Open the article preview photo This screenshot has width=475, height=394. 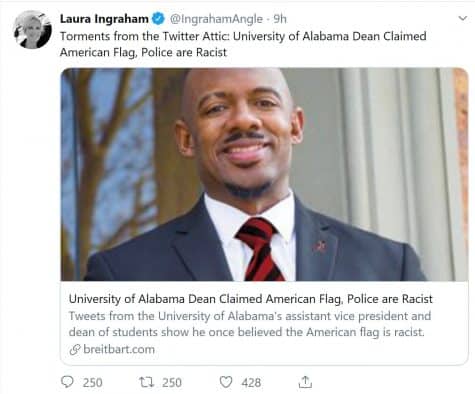click(264, 174)
